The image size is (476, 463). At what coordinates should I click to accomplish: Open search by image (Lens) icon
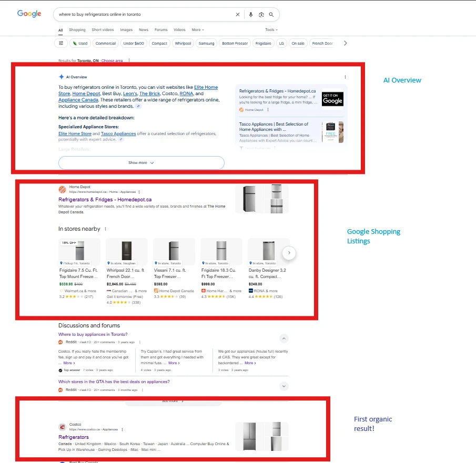261,15
